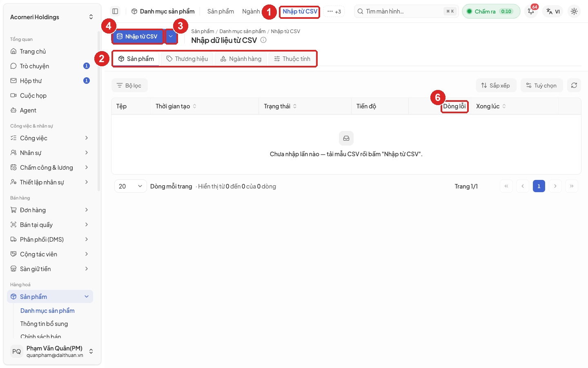Toggle the sidebar collapse icon
588x368 pixels.
click(x=115, y=11)
